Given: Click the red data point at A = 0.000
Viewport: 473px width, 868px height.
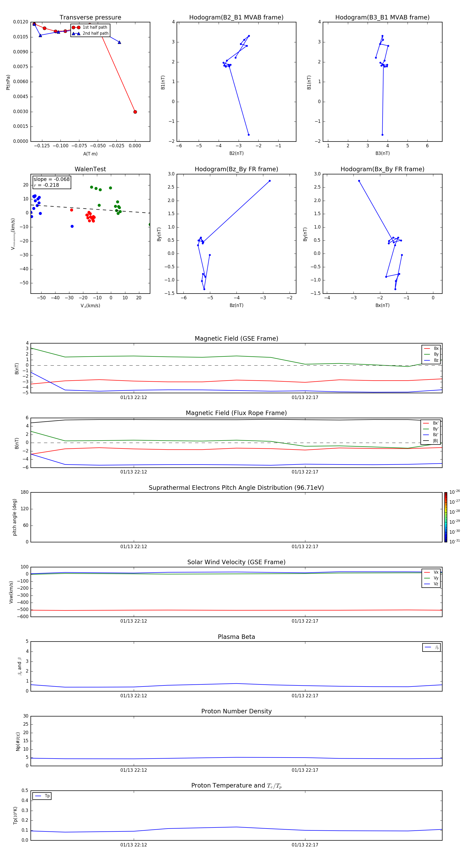Looking at the screenshot, I should (135, 112).
